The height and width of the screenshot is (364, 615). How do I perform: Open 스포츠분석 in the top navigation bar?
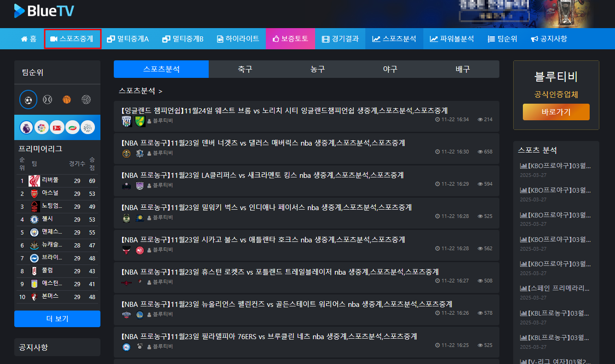click(x=394, y=39)
